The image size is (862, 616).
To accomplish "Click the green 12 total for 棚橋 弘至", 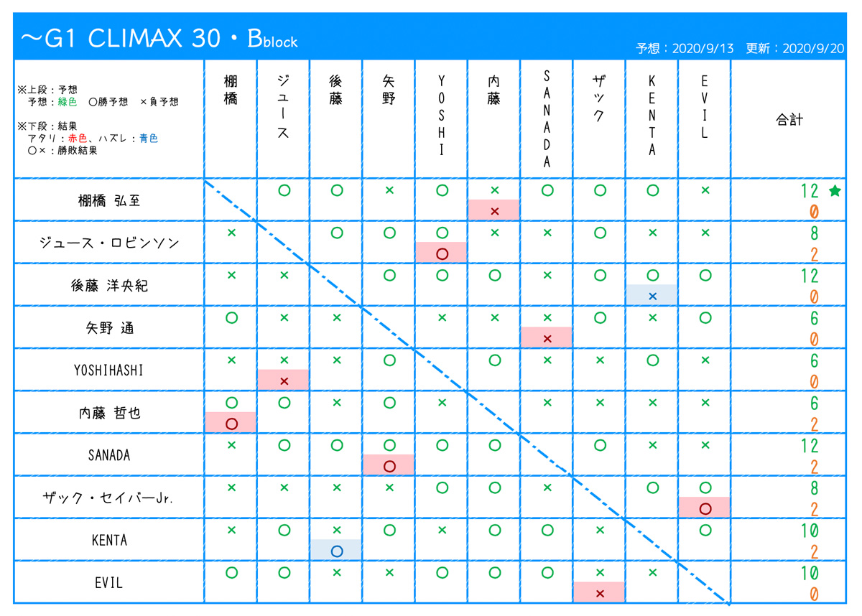I will [x=810, y=192].
